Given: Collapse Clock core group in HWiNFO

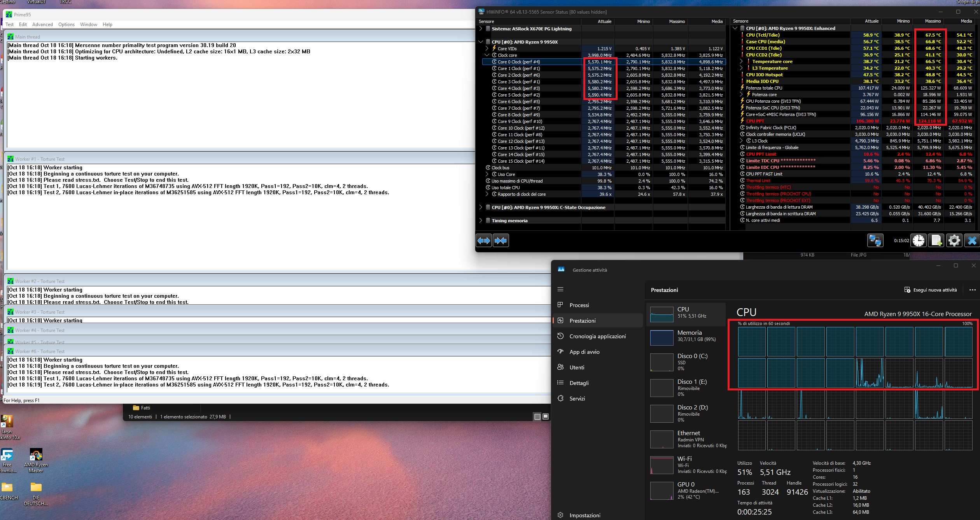Looking at the screenshot, I should tap(487, 55).
